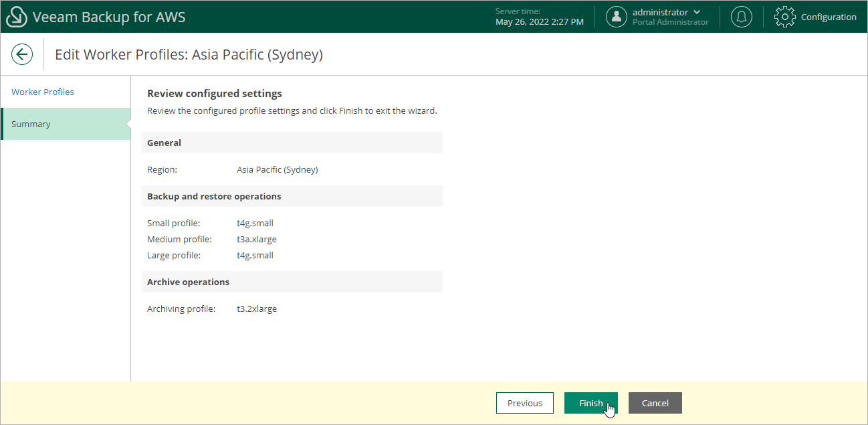The image size is (868, 425).
Task: Open the Configuration page link
Action: (829, 17)
